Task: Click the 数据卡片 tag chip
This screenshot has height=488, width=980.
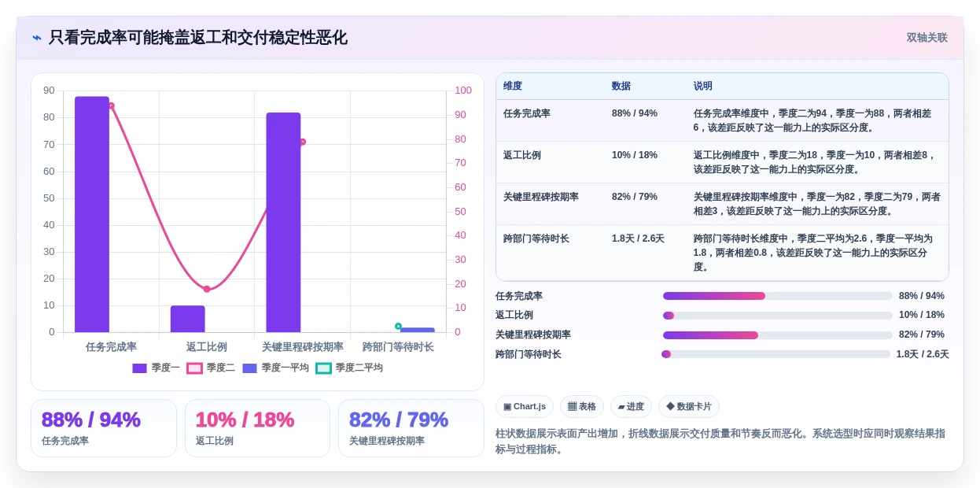Action: click(x=689, y=406)
